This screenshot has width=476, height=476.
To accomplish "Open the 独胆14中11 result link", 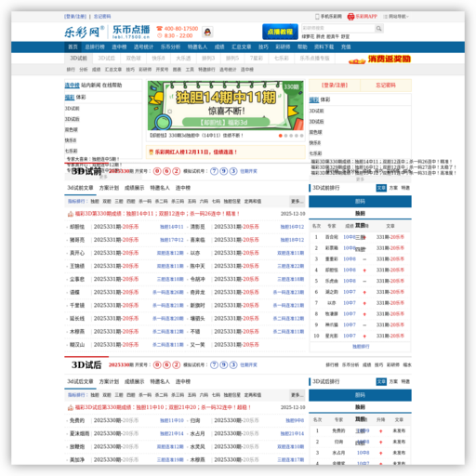I will (171, 227).
